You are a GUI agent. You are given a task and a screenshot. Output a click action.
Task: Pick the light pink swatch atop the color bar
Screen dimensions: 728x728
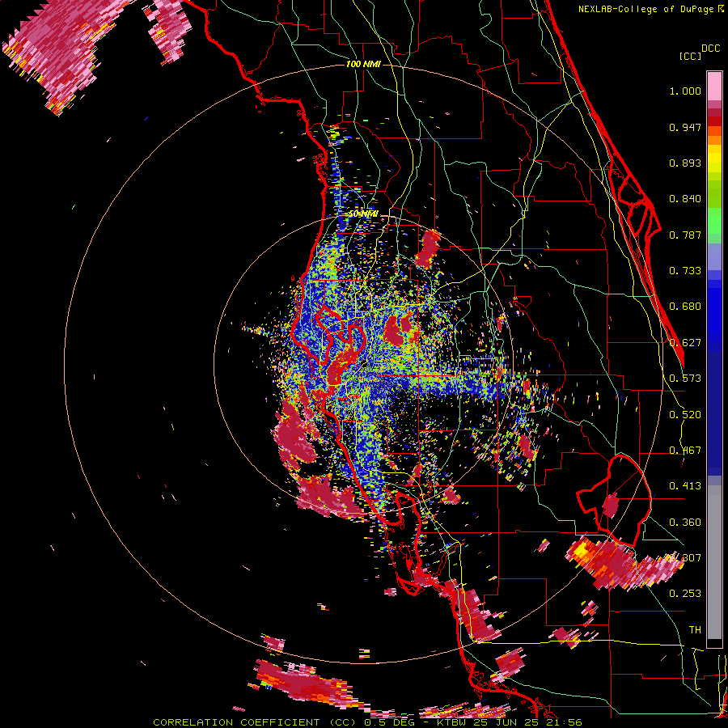714,87
